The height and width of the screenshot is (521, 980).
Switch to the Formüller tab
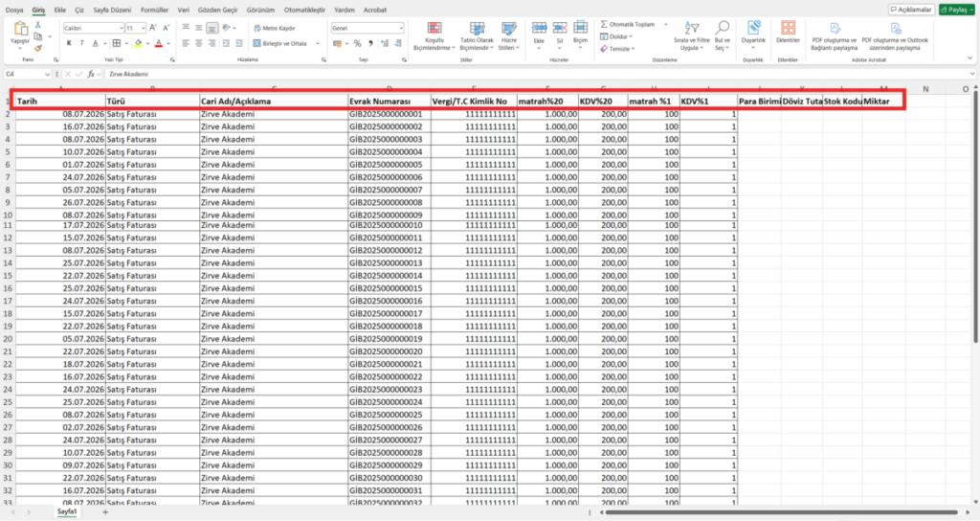(154, 10)
